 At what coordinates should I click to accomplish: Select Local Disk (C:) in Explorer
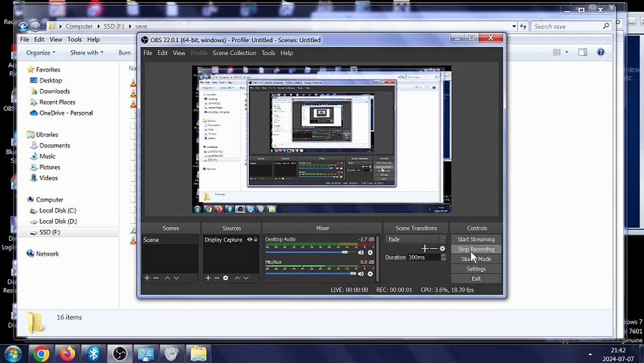(57, 211)
